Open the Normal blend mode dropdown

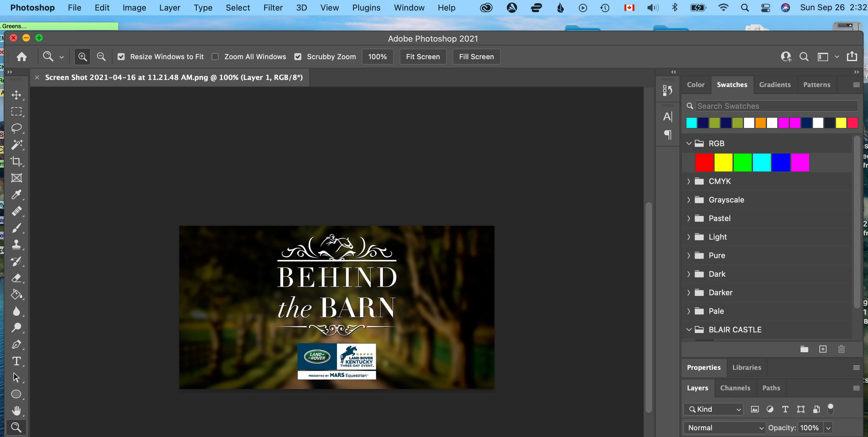725,427
